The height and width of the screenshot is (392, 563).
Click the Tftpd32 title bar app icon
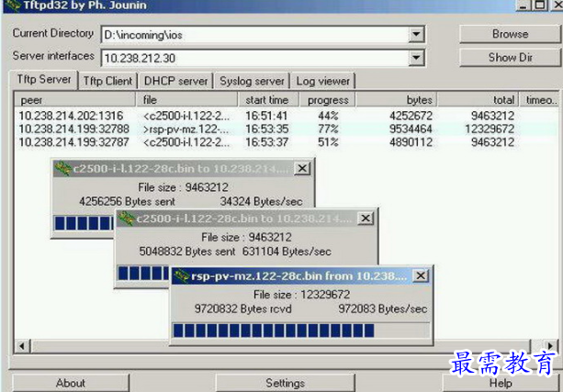12,5
